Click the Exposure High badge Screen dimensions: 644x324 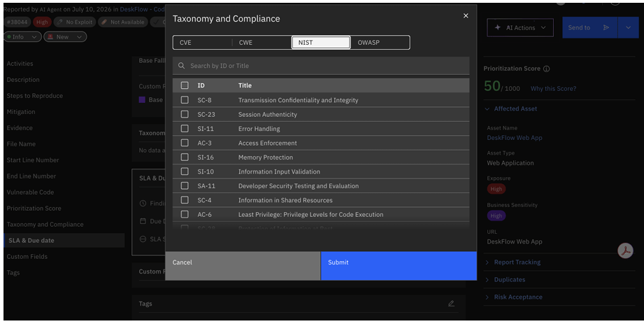click(496, 189)
